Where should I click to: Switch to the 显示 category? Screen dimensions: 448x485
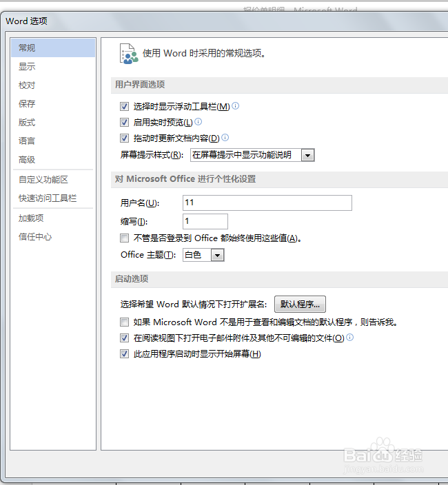coord(53,67)
